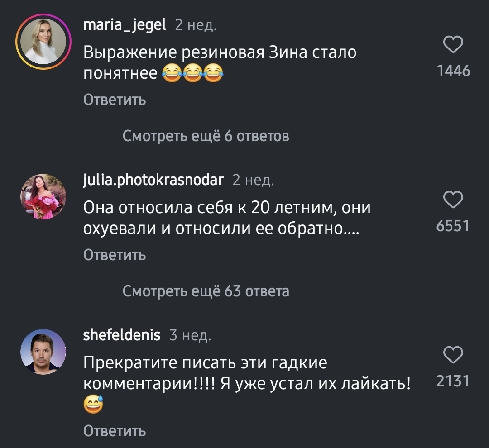
Task: Tap heart on julia.photokrasnodar's comment
Action: point(452,200)
